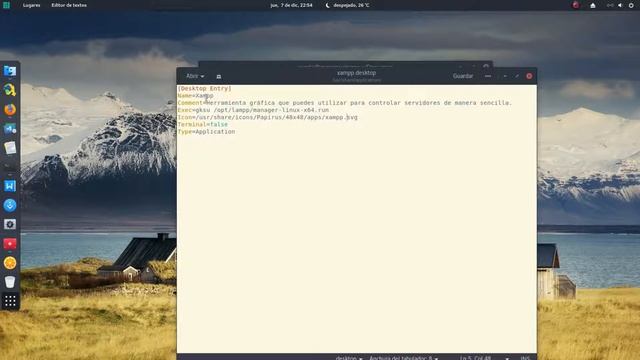Open system settings gear in dock
The height and width of the screenshot is (360, 640).
click(x=10, y=224)
